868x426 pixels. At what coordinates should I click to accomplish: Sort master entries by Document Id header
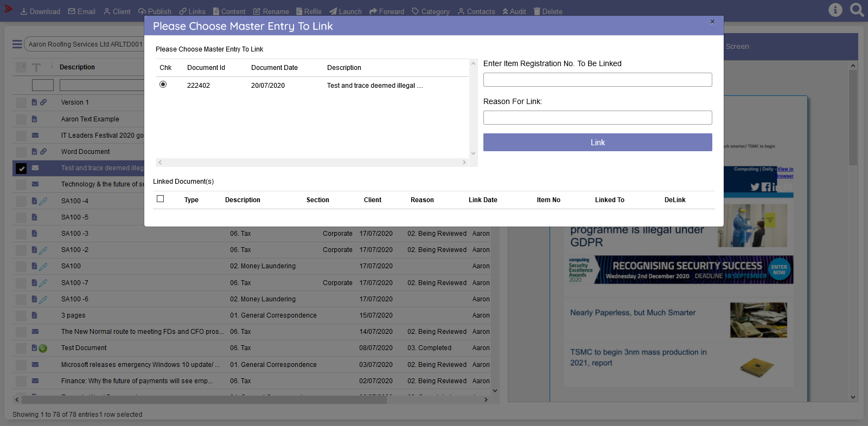[x=206, y=68]
